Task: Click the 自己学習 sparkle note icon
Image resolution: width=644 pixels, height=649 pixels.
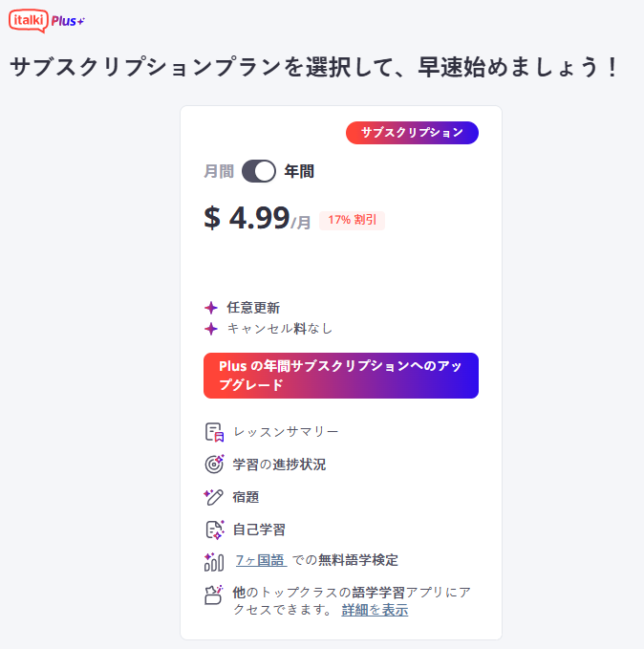Action: [215, 530]
